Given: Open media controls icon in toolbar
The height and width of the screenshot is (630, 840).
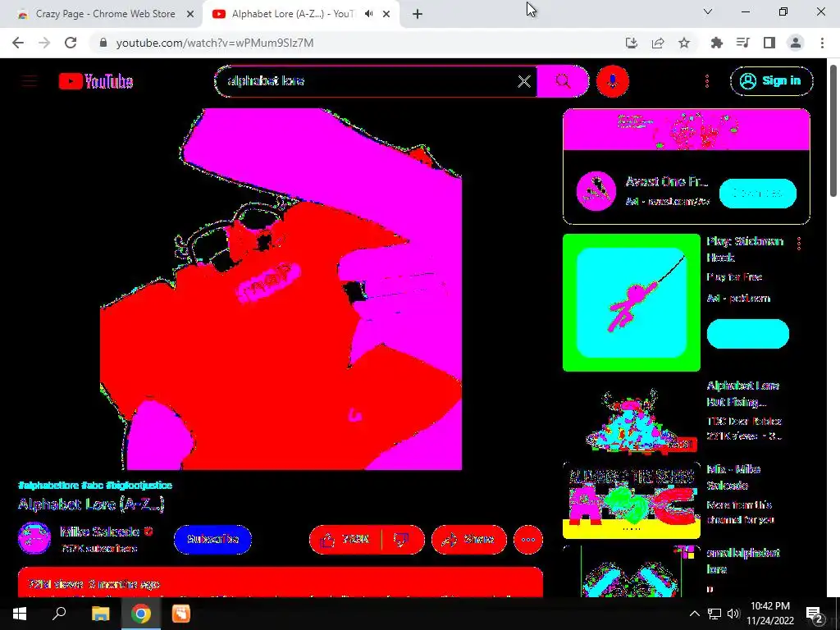Looking at the screenshot, I should 743,43.
